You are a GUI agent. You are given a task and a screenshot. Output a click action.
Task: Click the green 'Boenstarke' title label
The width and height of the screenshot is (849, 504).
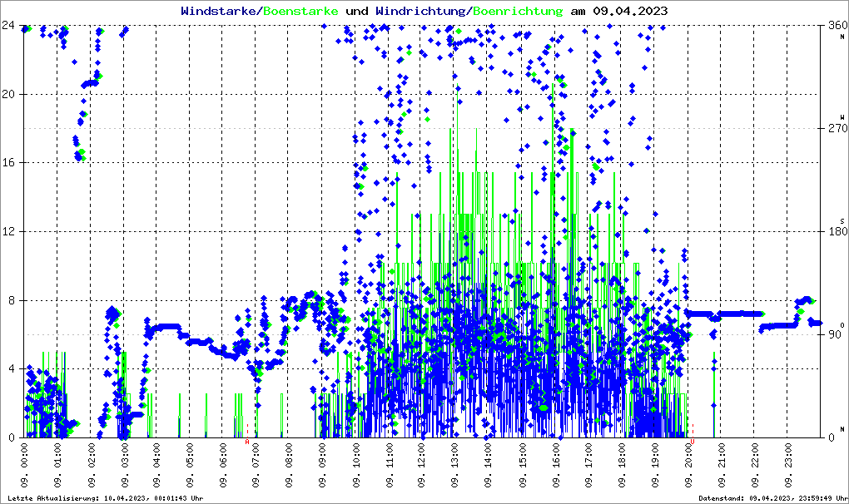click(x=300, y=11)
